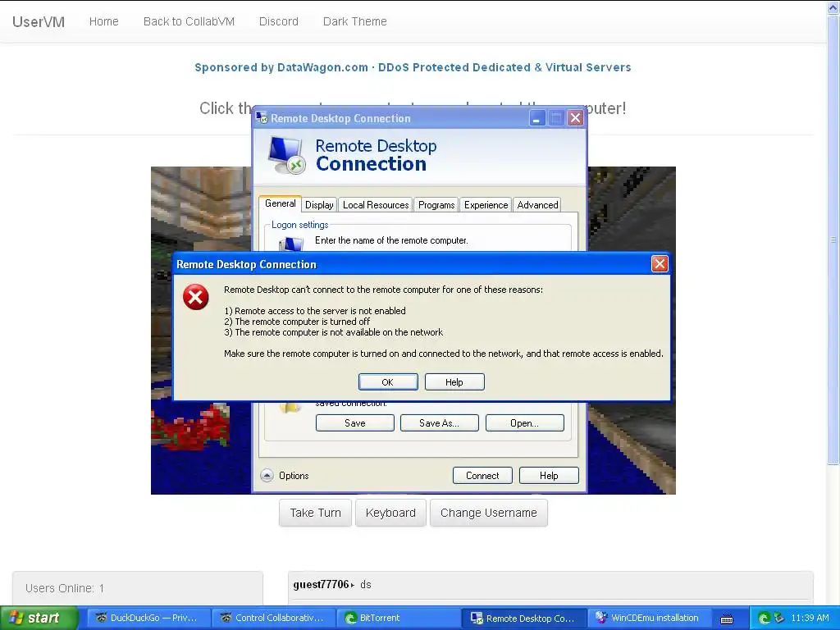Click the Remote Desktop banner computer icon
Screen dimensions: 840x630
[286, 155]
